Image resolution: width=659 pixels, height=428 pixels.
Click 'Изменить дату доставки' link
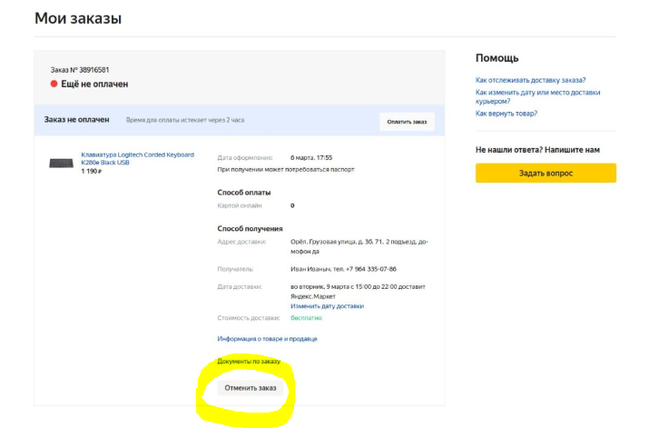point(326,306)
